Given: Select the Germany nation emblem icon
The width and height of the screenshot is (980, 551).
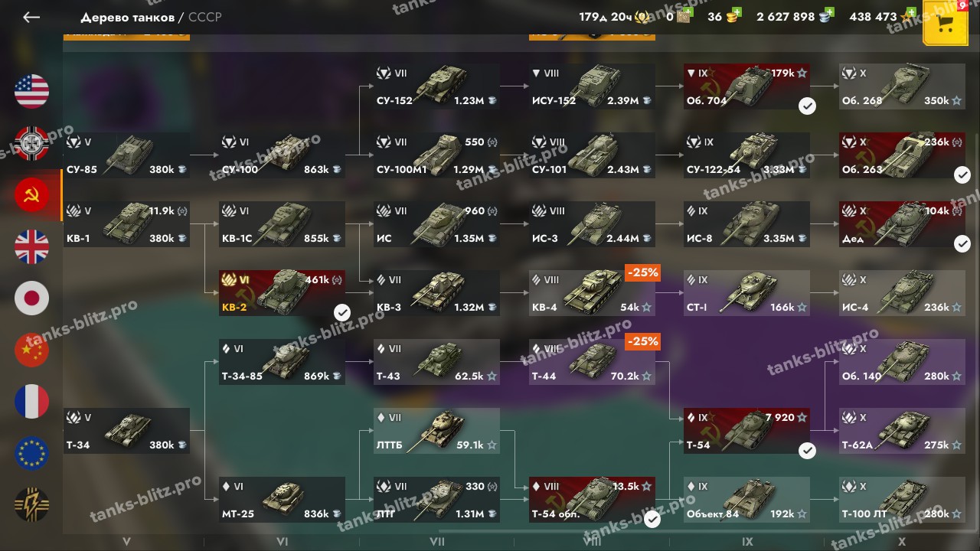Looking at the screenshot, I should tap(31, 143).
